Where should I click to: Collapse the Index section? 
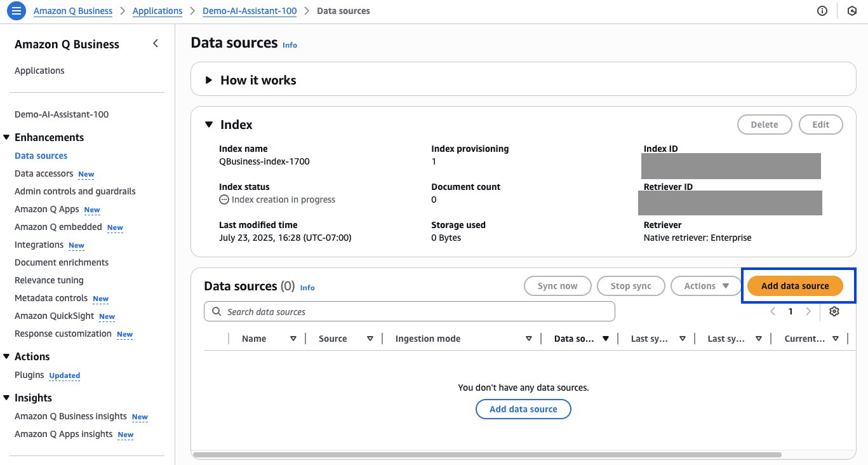point(208,125)
